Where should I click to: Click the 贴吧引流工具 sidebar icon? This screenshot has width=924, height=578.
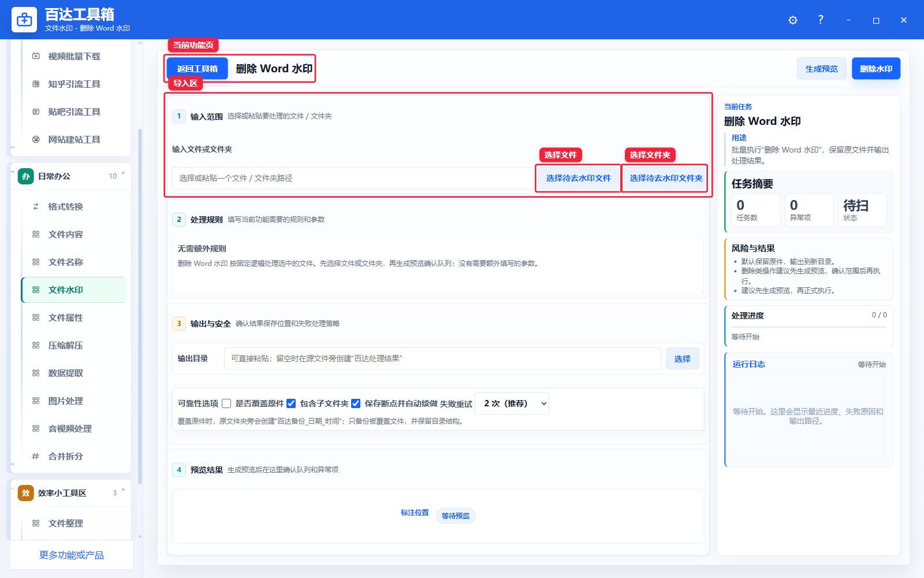click(x=36, y=112)
